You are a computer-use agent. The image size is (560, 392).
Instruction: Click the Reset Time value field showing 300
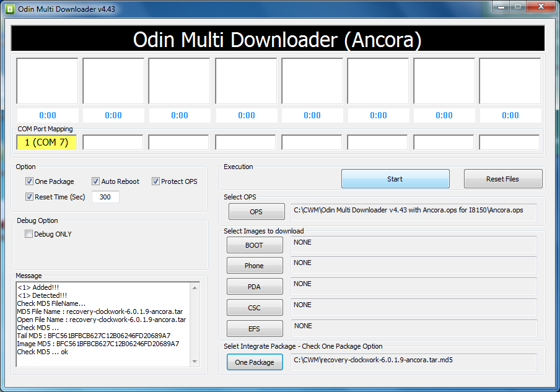coord(105,197)
